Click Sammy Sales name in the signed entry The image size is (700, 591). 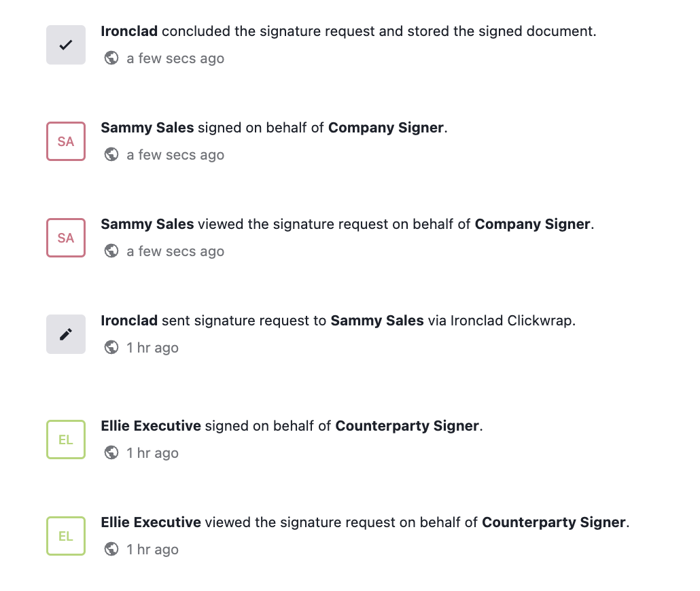(147, 128)
